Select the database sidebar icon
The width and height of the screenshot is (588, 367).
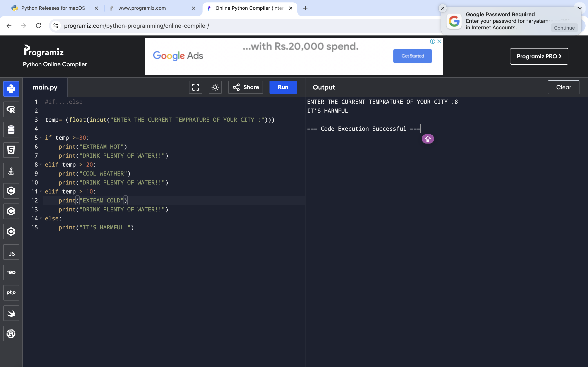pyautogui.click(x=11, y=129)
